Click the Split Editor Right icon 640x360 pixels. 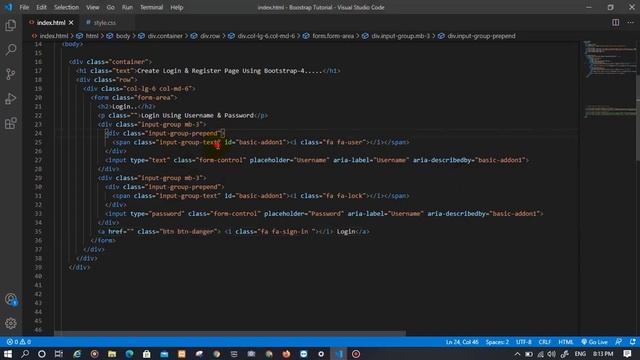point(615,22)
